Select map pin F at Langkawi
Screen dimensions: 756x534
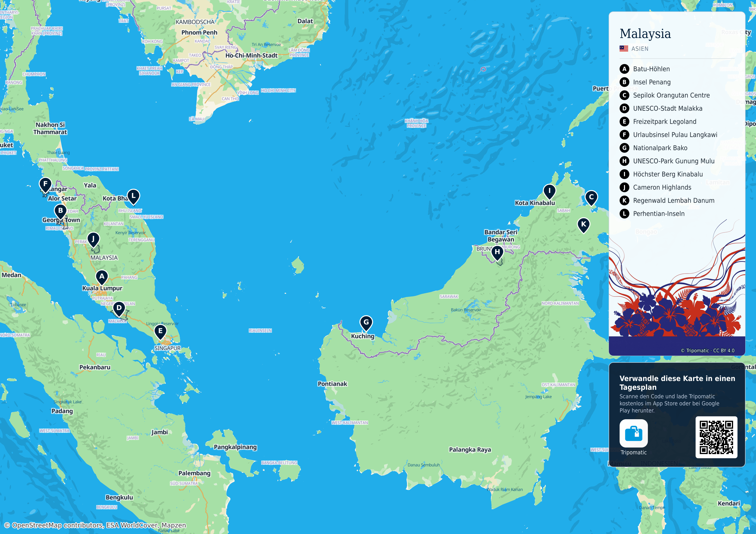(46, 185)
